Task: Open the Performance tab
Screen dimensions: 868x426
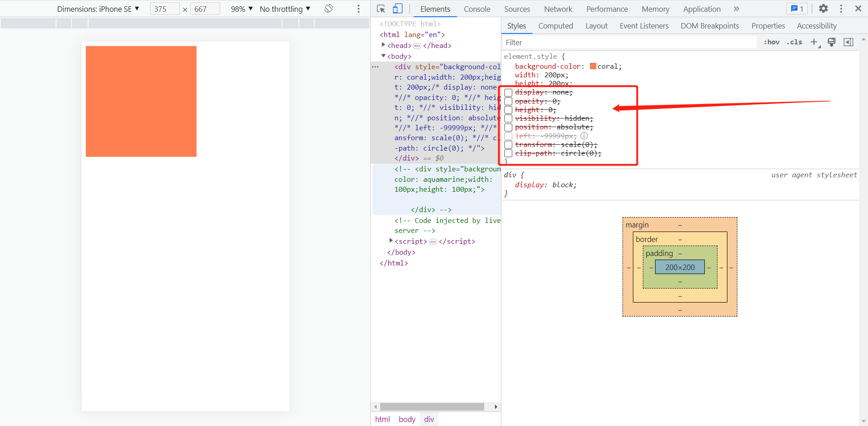Action: tap(607, 9)
